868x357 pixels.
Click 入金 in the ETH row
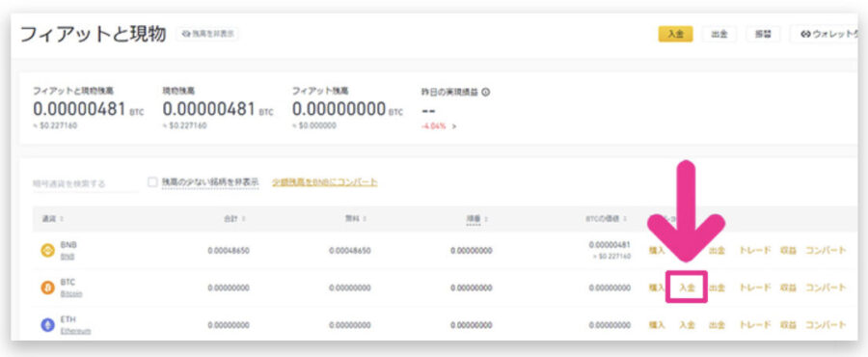point(687,325)
